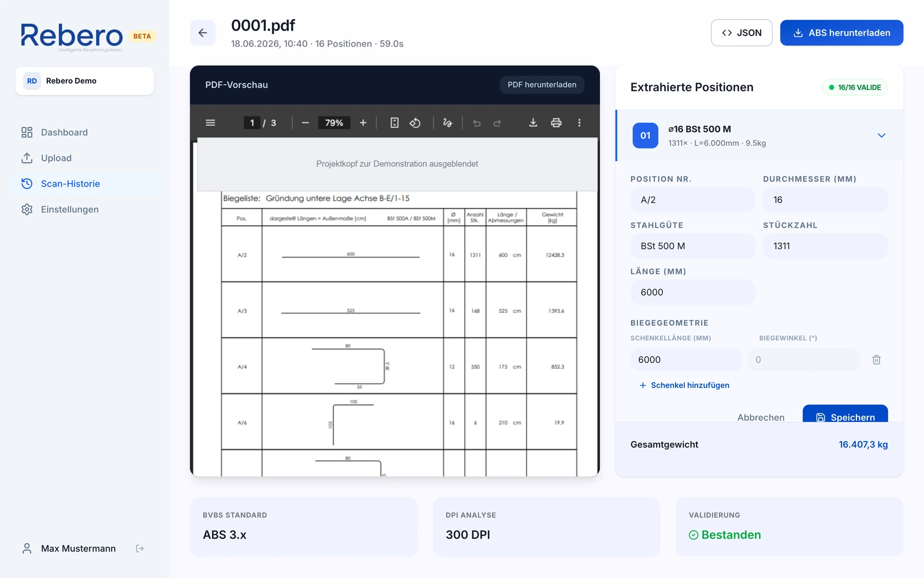924x578 pixels.
Task: Click the 16/16 VALIDE badge
Action: pos(855,87)
